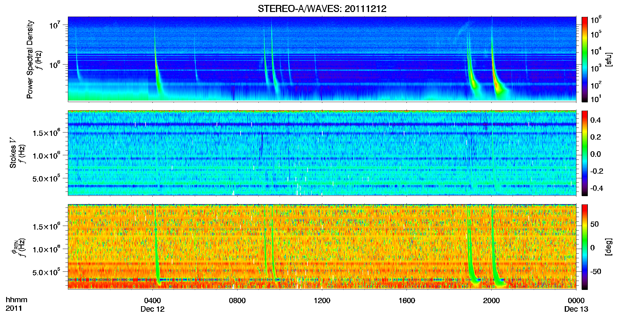Image resolution: width=644 pixels, height=332 pixels.
Task: Select the Power Spectral Density axis label
Action: tap(30, 59)
